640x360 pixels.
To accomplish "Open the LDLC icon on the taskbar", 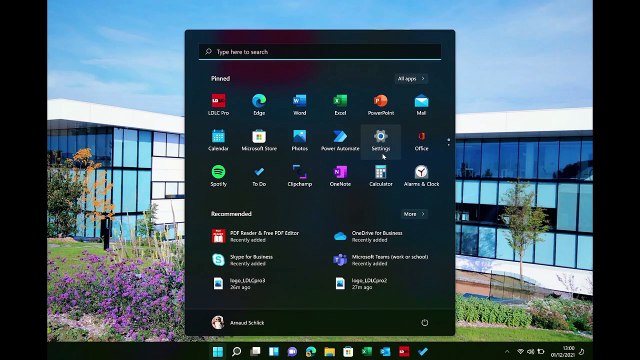I will (x=404, y=351).
